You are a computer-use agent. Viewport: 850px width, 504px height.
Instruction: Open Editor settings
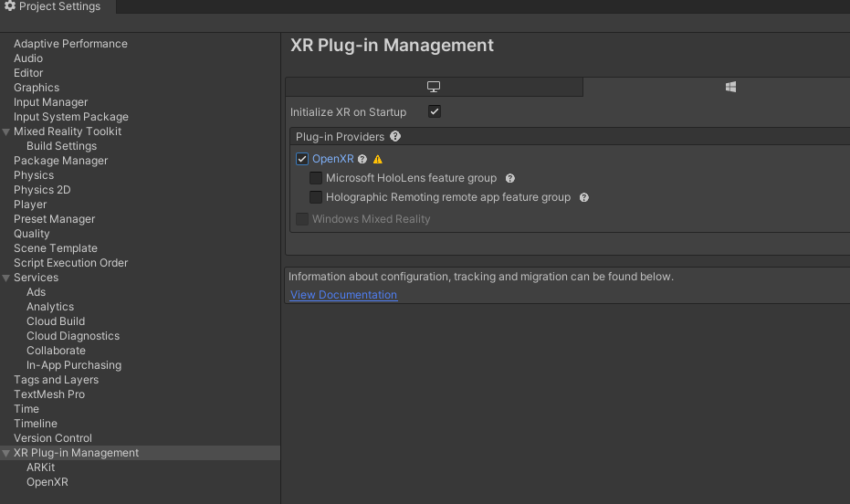point(28,73)
